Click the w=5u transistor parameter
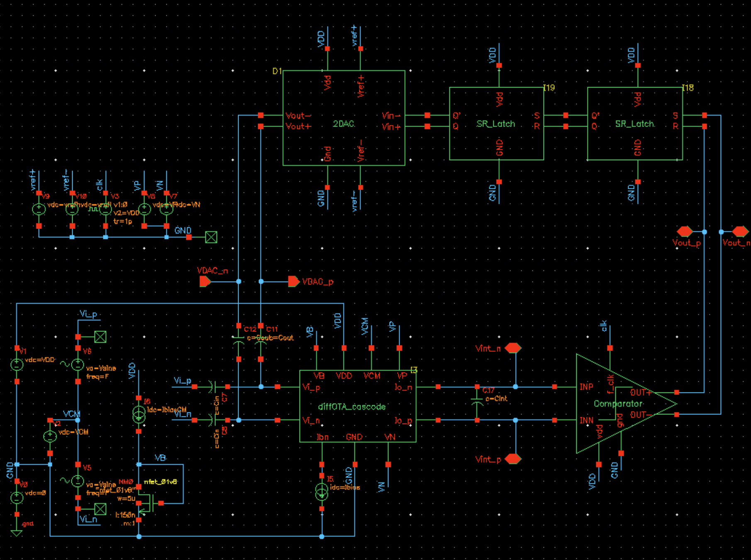The width and height of the screenshot is (751, 560). point(126,498)
